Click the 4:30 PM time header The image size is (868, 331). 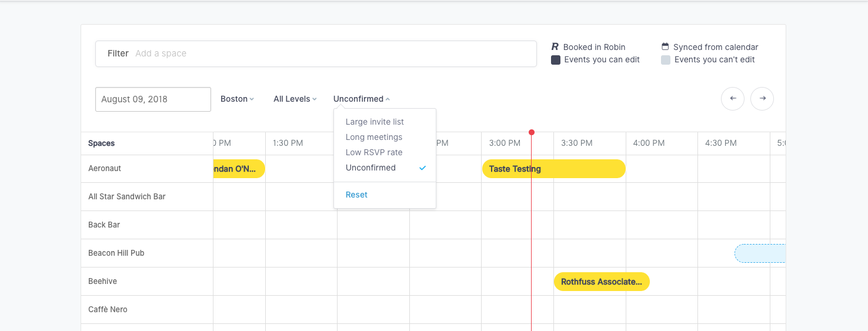pyautogui.click(x=721, y=143)
